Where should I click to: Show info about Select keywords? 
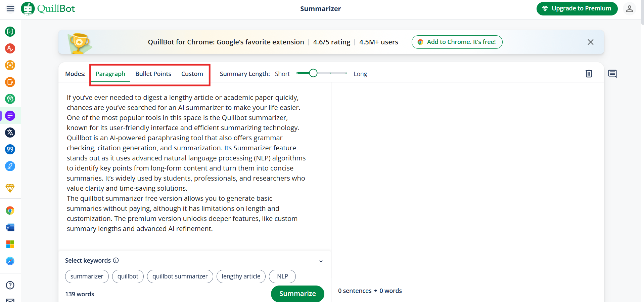[x=116, y=260]
